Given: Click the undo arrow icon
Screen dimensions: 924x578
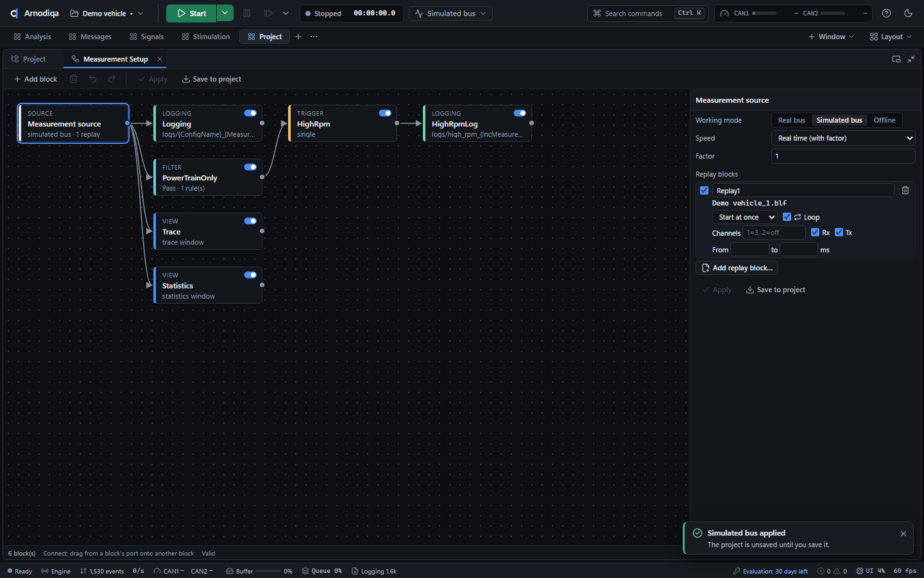Looking at the screenshot, I should point(93,79).
